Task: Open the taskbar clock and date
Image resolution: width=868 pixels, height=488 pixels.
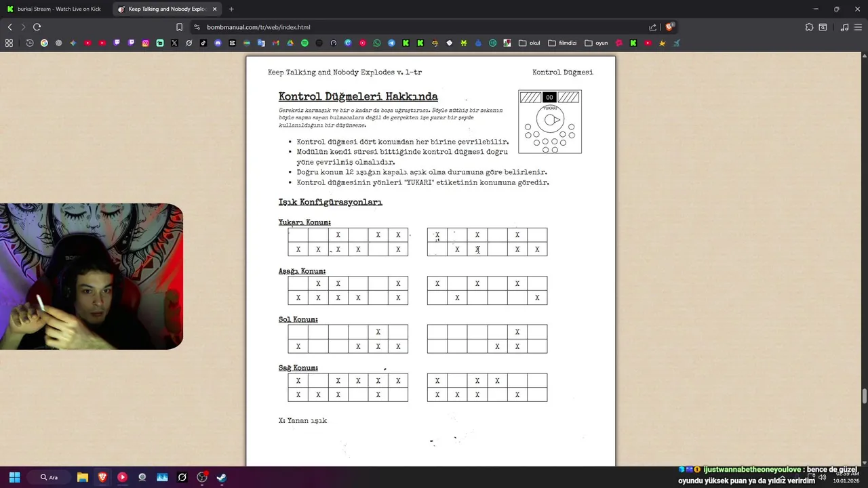Action: coord(846,477)
